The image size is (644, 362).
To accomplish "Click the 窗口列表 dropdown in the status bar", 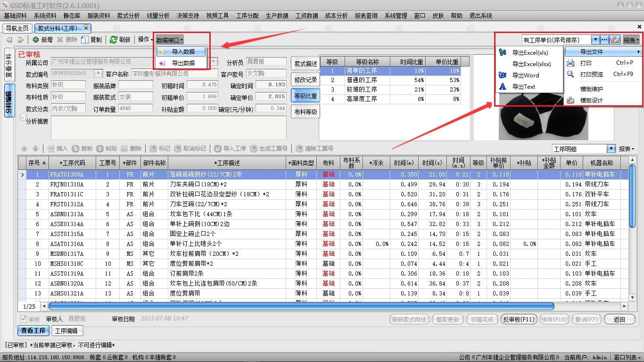I will (x=627, y=358).
